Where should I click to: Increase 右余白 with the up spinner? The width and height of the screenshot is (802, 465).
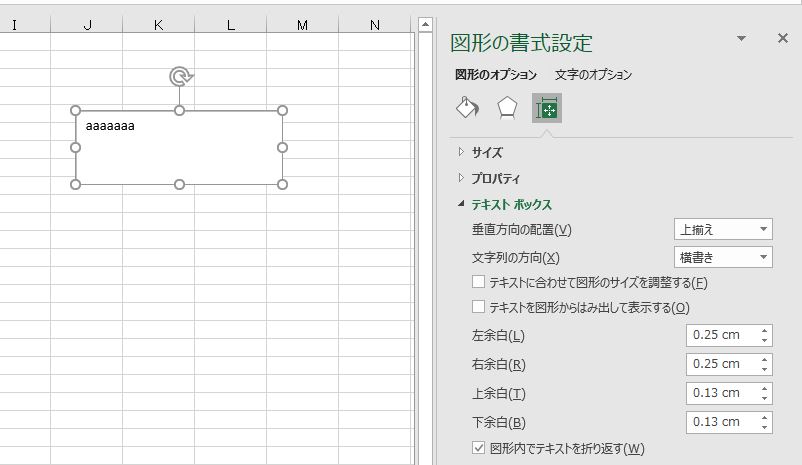[x=764, y=360]
